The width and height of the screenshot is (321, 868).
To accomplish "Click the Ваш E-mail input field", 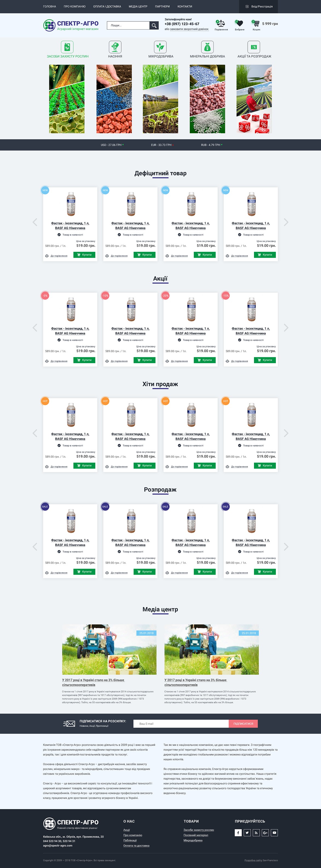I will click(x=181, y=724).
